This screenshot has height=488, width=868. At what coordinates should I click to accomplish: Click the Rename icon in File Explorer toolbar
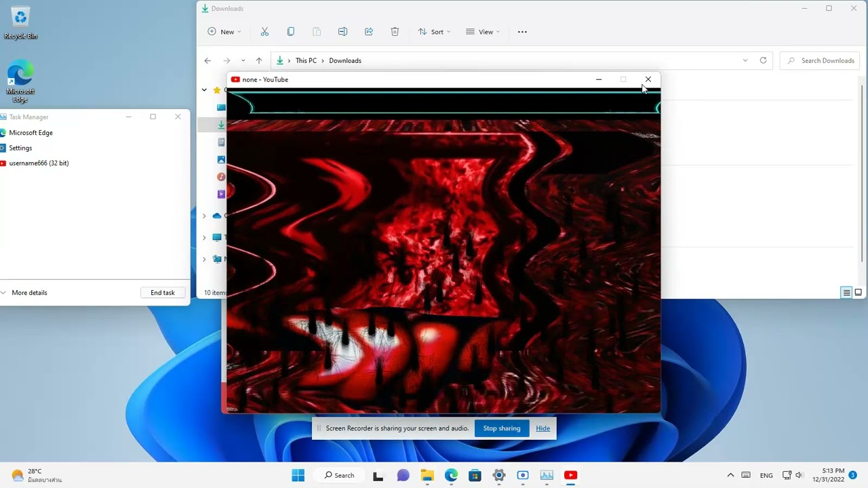[x=342, y=32]
